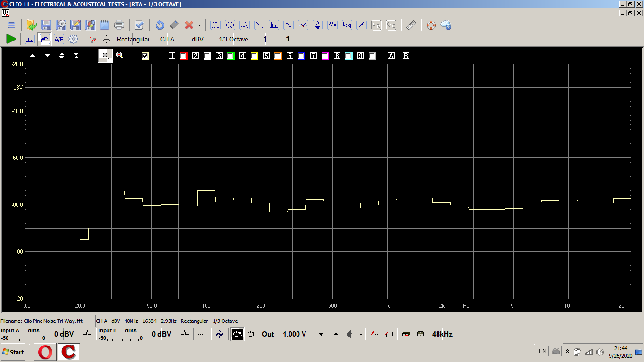
Task: Click the grayed LR toolbar icon
Action: coord(376,25)
